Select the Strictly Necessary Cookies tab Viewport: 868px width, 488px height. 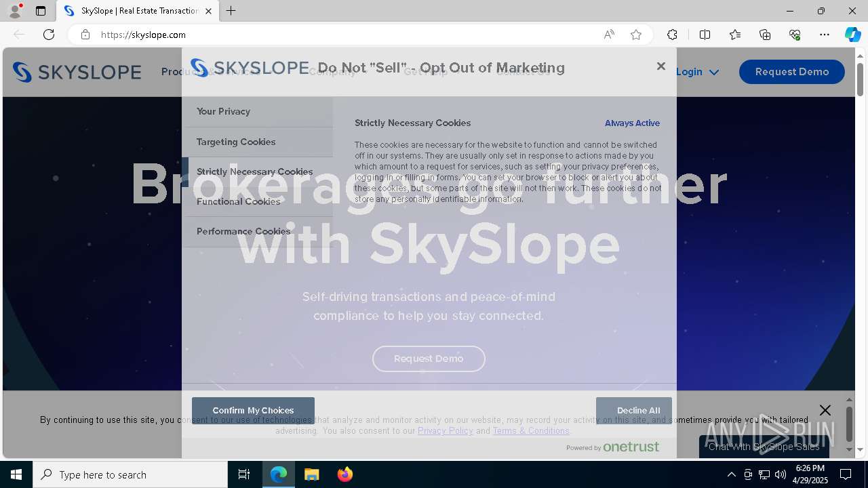258,171
